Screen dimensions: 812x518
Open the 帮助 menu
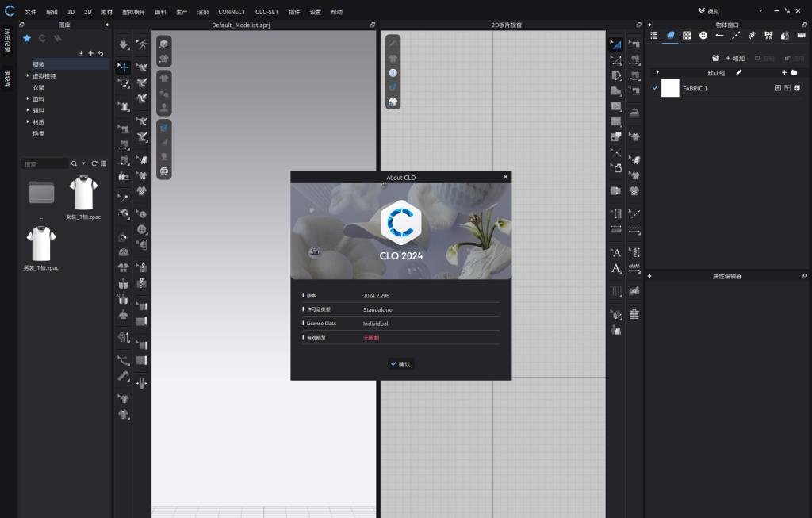[x=336, y=12]
